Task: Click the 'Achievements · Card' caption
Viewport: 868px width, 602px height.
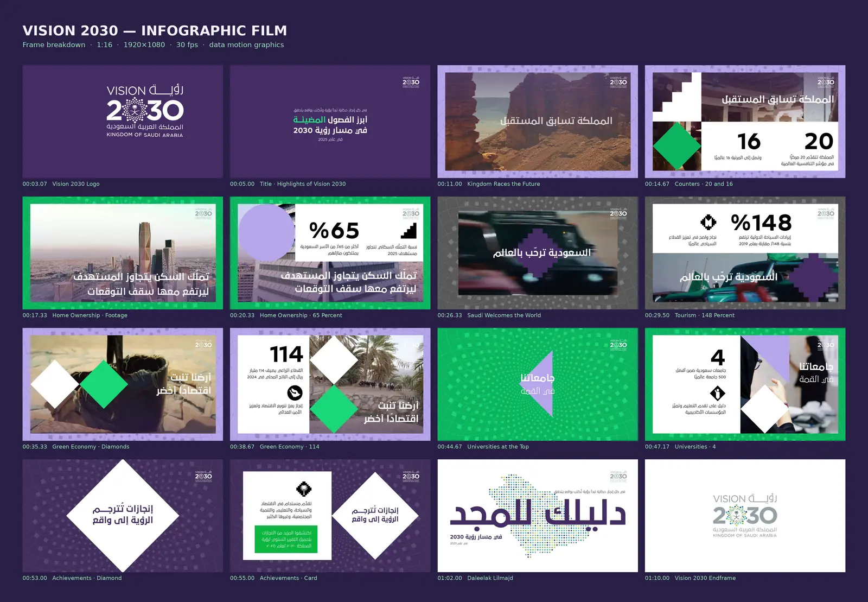Action: pos(289,578)
